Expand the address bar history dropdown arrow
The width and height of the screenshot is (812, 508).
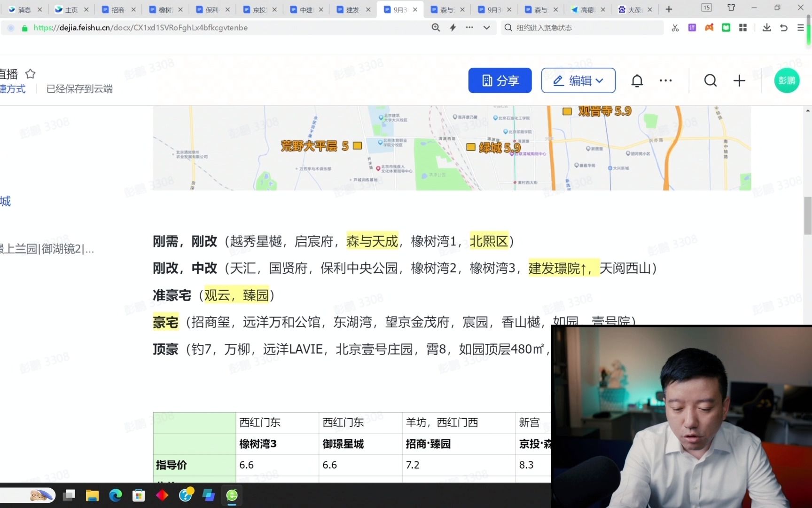tap(486, 28)
